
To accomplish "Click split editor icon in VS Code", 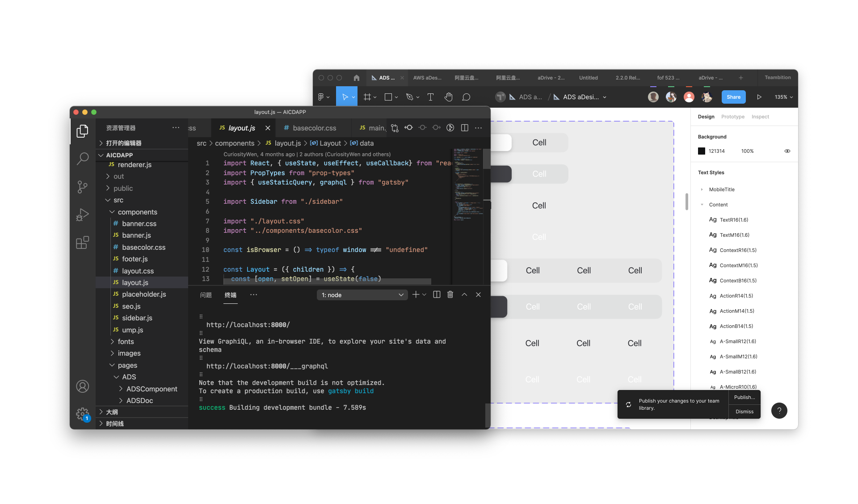I will coord(465,128).
